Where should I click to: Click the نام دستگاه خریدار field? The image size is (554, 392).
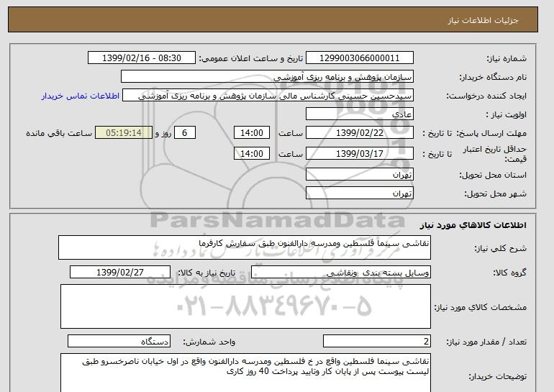(x=267, y=77)
